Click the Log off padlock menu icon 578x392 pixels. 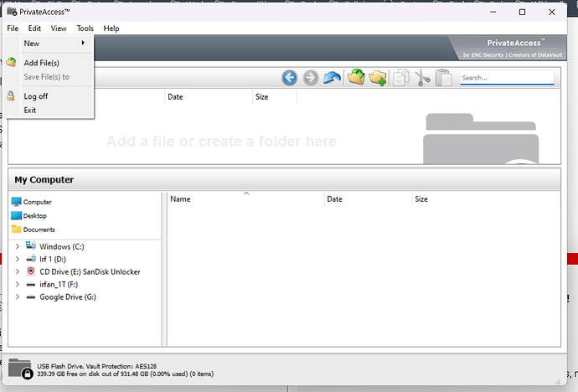coord(11,95)
